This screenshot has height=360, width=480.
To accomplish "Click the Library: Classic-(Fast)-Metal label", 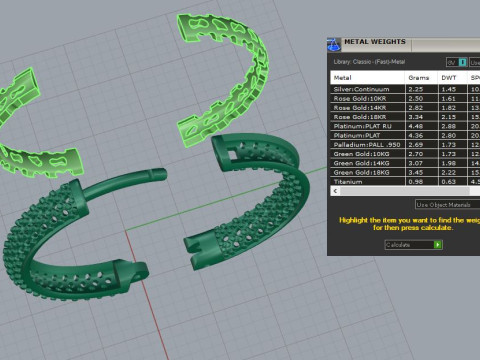I will pos(369,62).
